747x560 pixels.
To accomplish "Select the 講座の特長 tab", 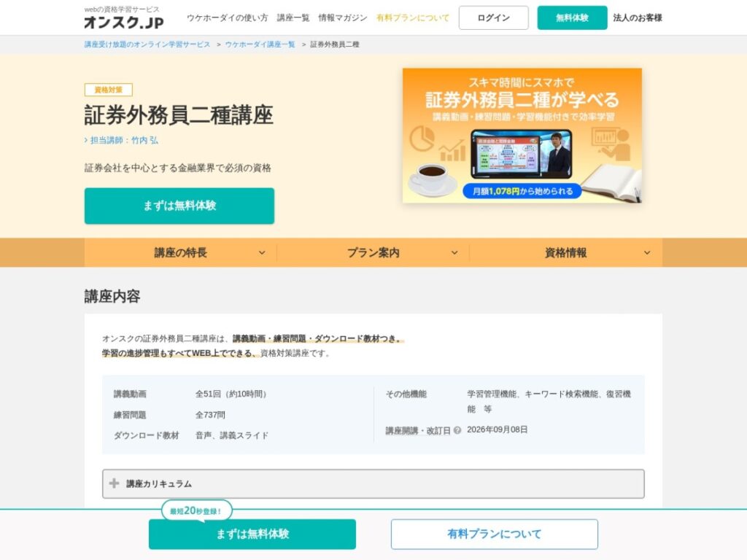I will pyautogui.click(x=181, y=253).
